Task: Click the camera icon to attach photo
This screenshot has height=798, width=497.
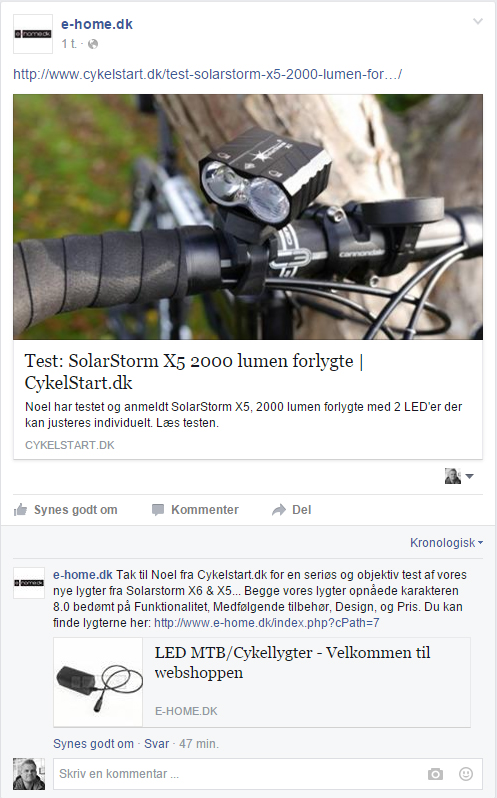Action: (435, 774)
